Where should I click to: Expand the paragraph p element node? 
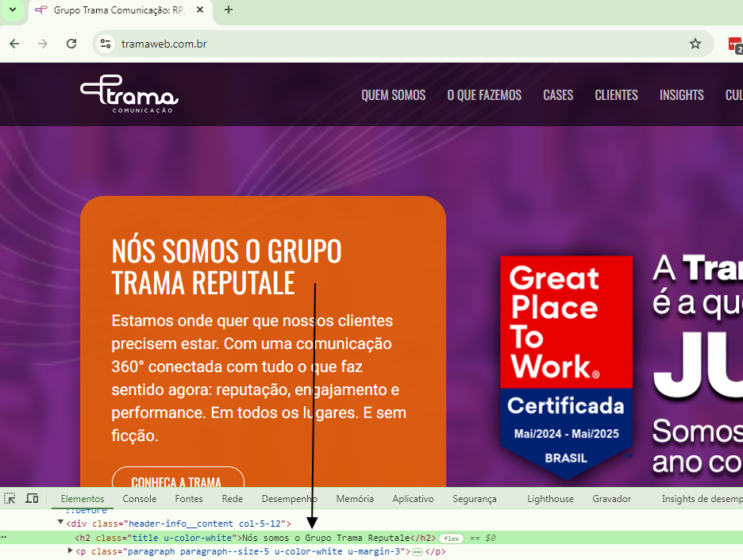70,550
